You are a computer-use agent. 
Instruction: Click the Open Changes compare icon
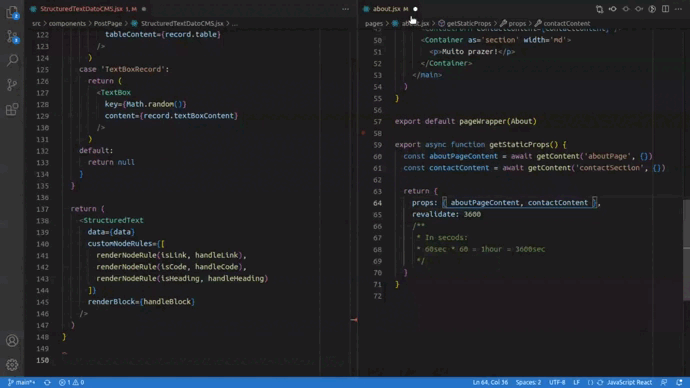[599, 9]
